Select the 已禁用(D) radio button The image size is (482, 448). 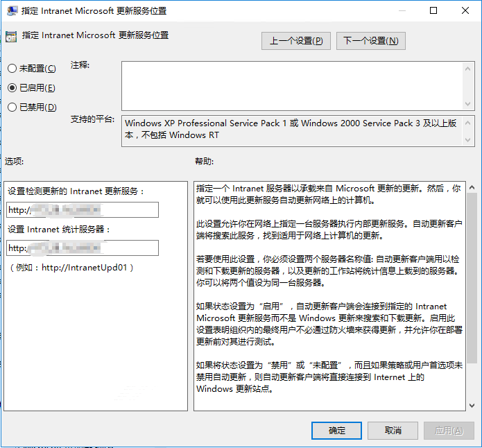[32, 107]
